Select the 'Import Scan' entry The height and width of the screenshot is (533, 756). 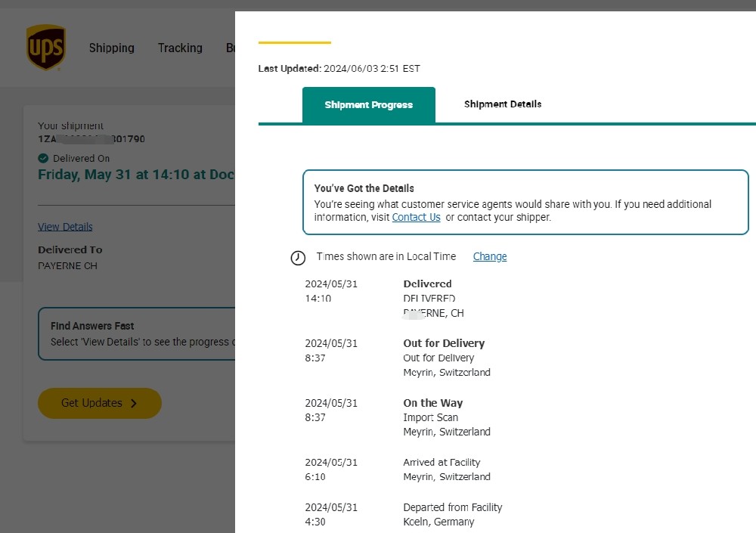430,417
